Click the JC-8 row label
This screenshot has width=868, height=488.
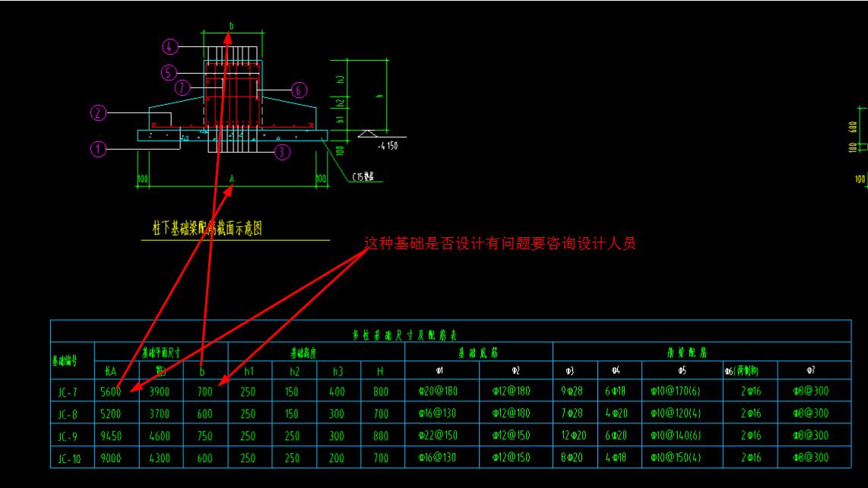click(x=68, y=415)
